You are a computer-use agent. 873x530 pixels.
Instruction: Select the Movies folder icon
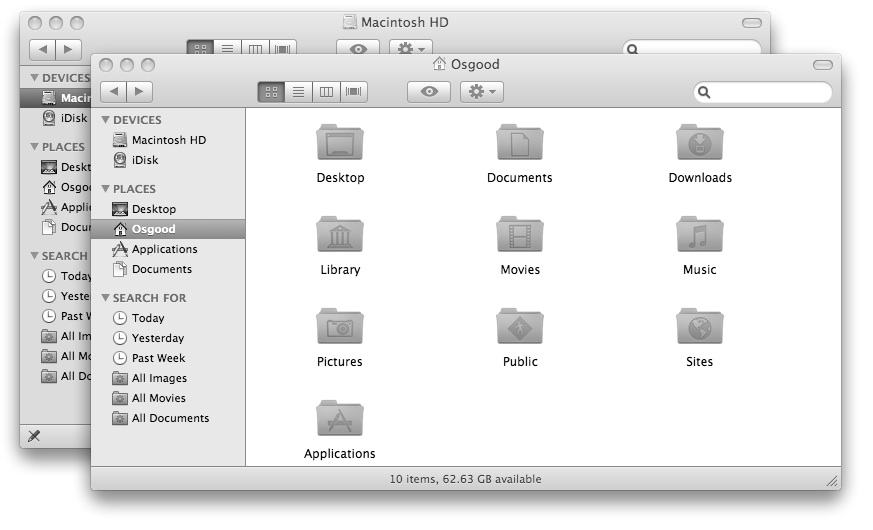coord(520,235)
